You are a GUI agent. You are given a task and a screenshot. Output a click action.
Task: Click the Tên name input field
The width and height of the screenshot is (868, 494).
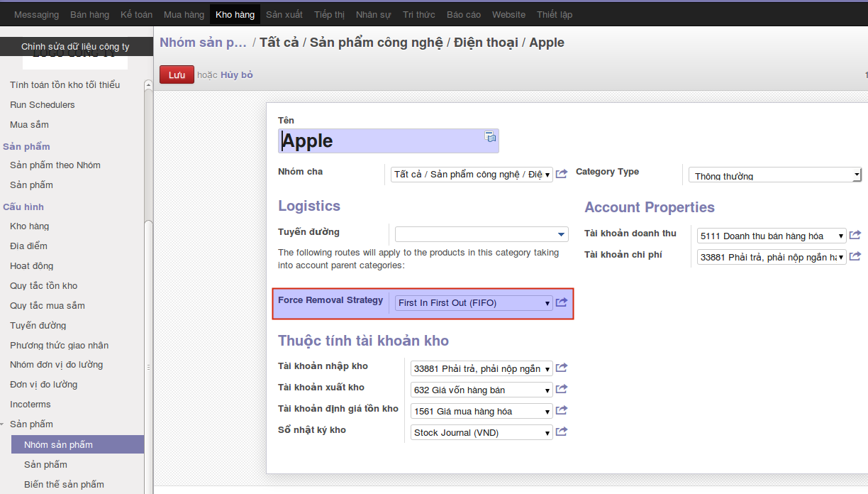(x=389, y=141)
